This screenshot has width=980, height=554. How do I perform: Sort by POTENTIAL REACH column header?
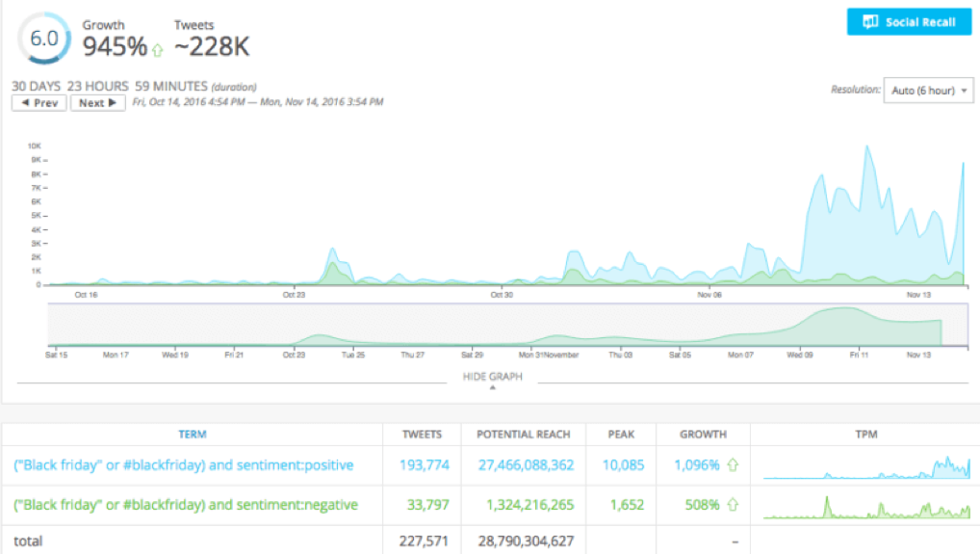tap(524, 435)
